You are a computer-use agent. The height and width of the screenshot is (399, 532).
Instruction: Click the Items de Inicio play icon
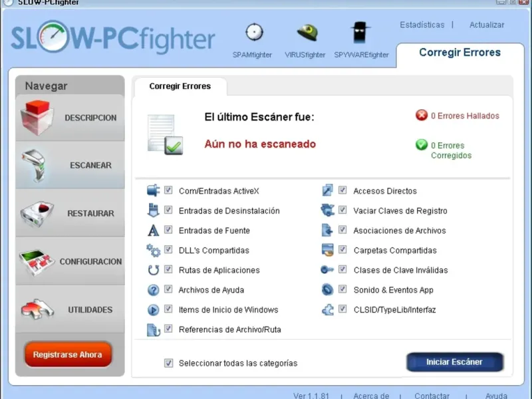(153, 310)
